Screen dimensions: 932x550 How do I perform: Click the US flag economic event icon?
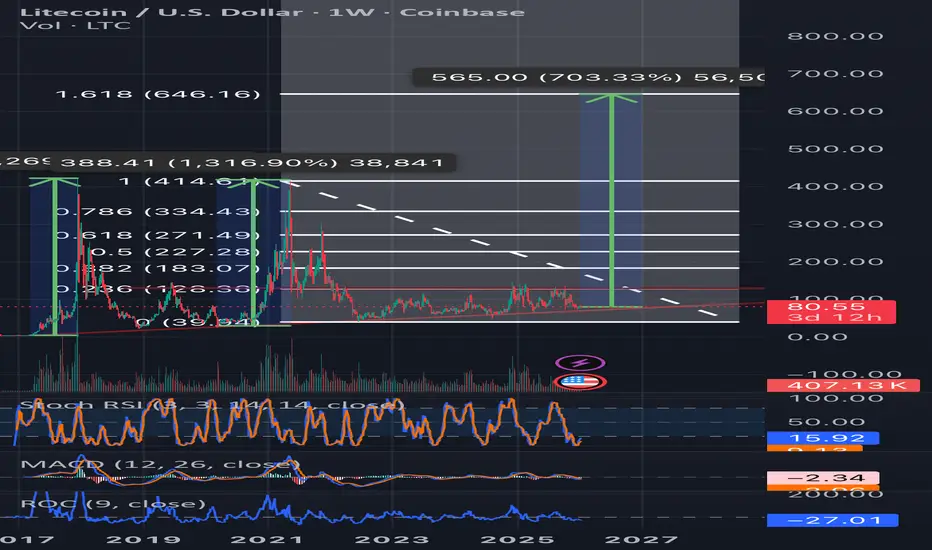point(580,381)
